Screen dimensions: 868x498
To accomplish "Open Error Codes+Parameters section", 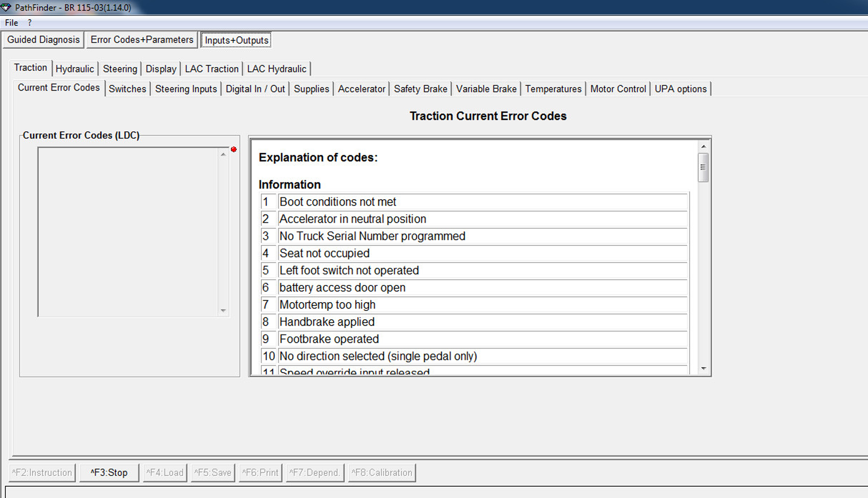I will click(x=142, y=40).
